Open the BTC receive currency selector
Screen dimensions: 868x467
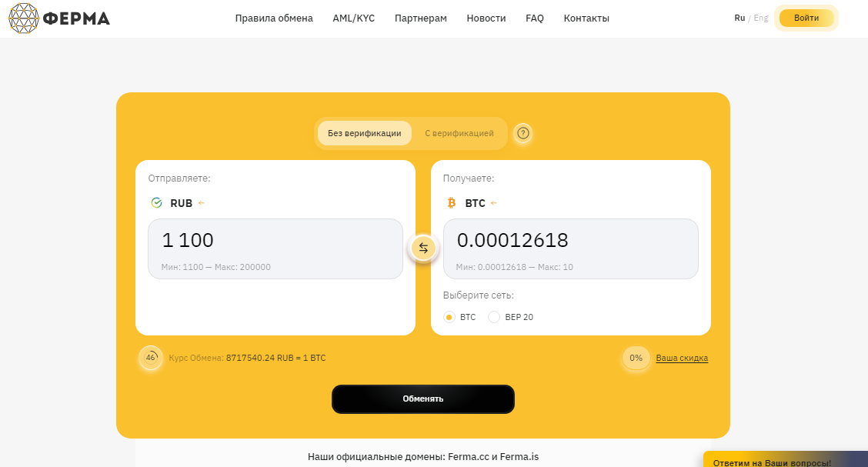pyautogui.click(x=472, y=203)
